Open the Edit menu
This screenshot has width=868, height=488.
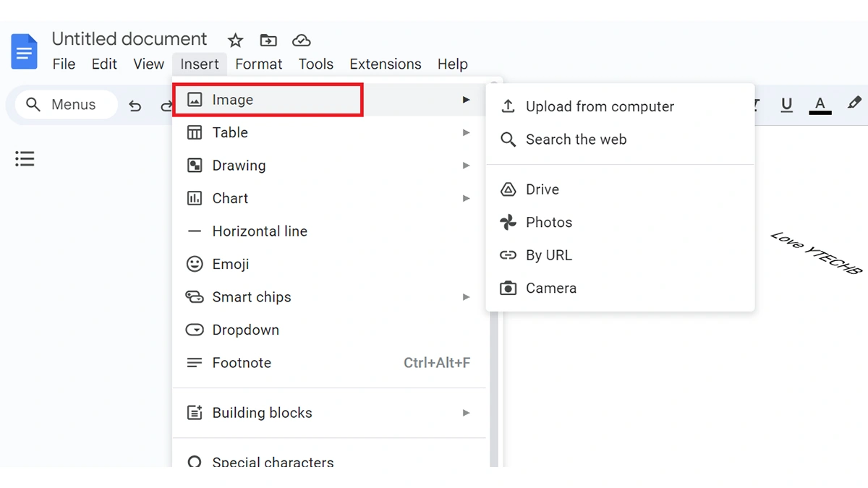click(104, 64)
